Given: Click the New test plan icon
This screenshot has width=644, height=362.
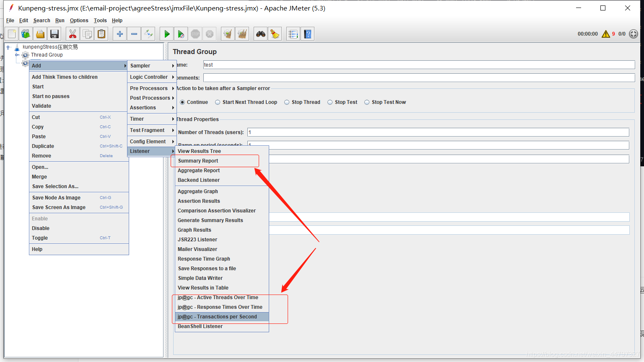Looking at the screenshot, I should click(x=12, y=34).
